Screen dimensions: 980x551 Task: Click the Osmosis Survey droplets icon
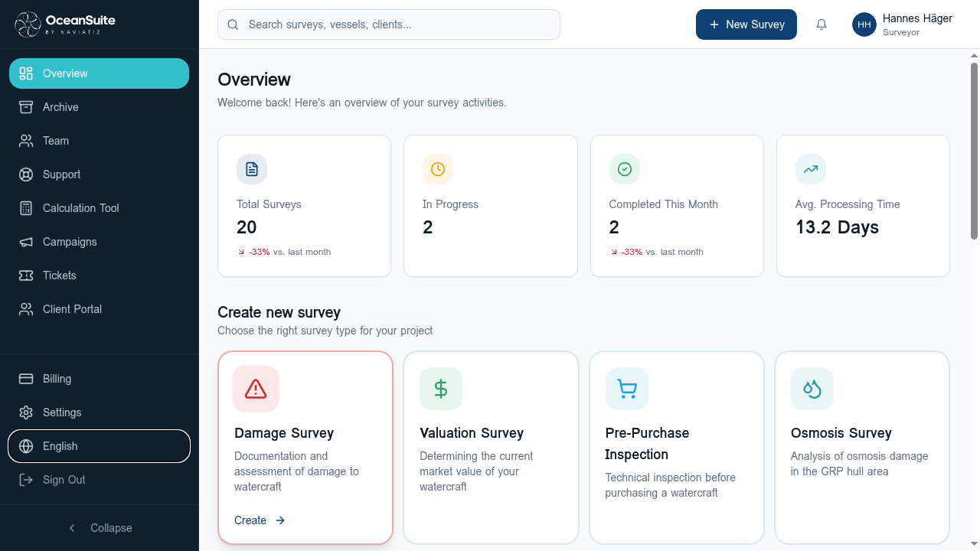point(812,389)
